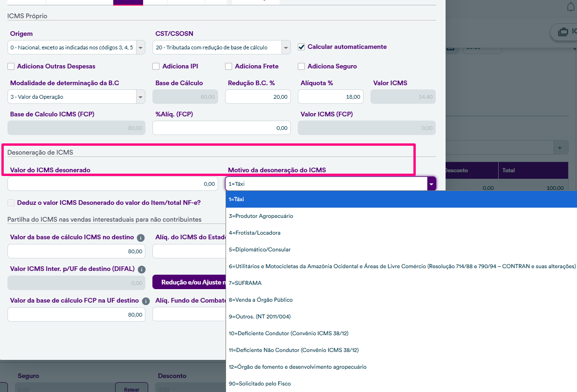Viewport: 577px width, 392px height.
Task: Collapse Motivo da desoneração dropdown arrow
Action: tap(432, 184)
